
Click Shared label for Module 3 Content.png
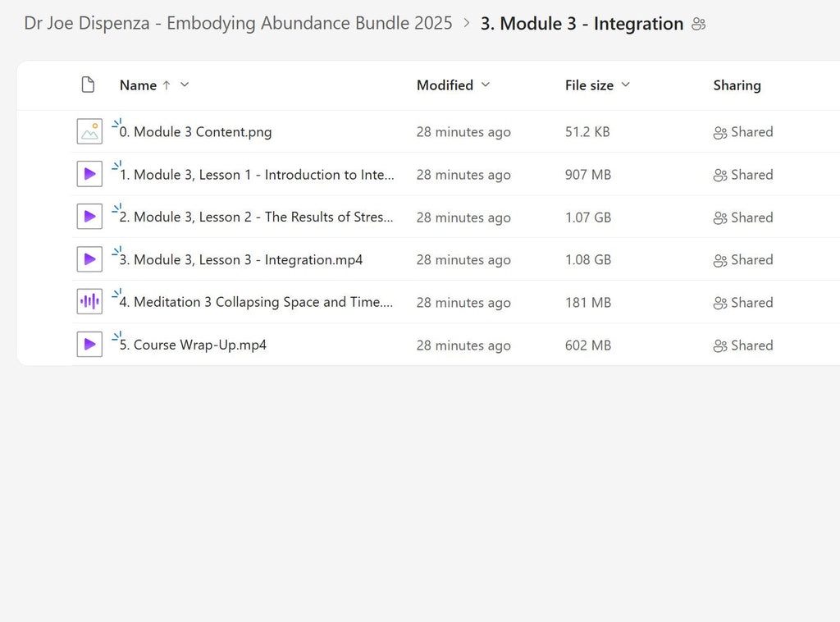pos(752,132)
